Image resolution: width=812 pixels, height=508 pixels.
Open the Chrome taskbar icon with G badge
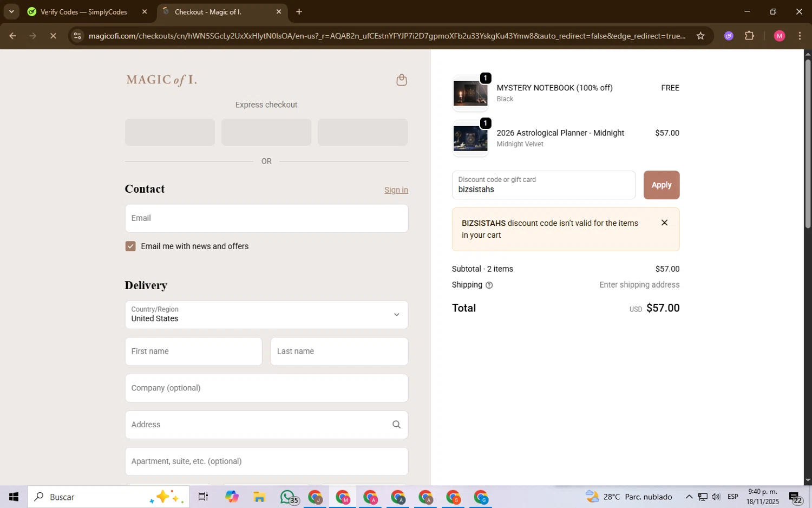[481, 497]
